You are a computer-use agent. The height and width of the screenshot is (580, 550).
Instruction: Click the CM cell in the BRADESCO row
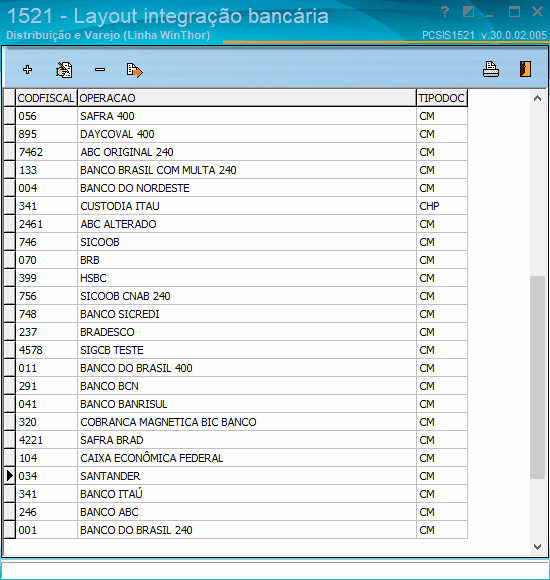(x=442, y=332)
